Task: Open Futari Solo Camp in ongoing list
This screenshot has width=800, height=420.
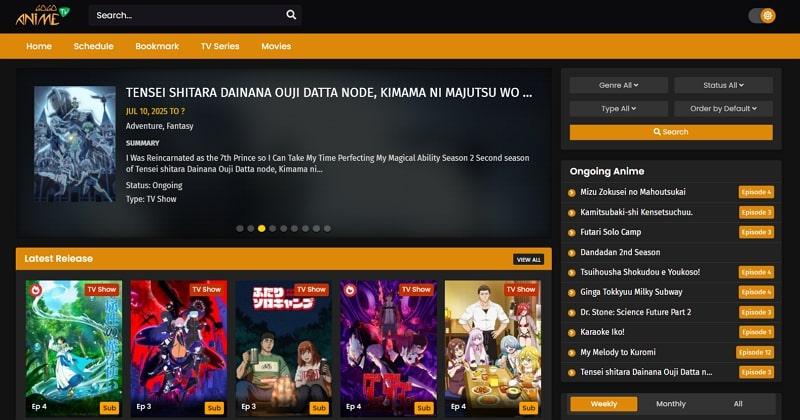Action: [x=610, y=232]
